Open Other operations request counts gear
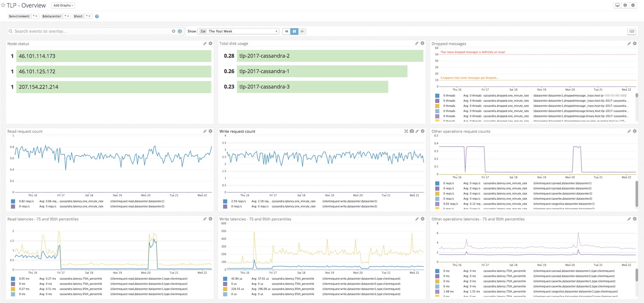 coord(635,131)
